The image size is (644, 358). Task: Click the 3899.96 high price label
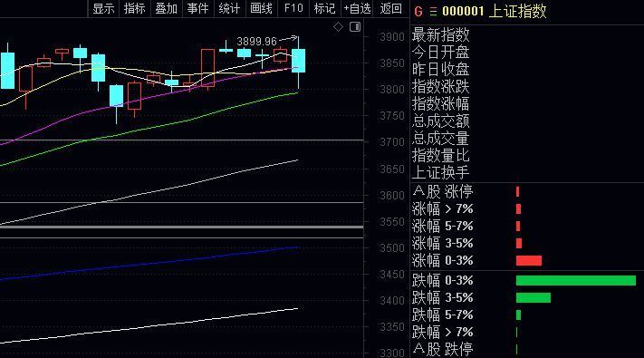coord(257,42)
